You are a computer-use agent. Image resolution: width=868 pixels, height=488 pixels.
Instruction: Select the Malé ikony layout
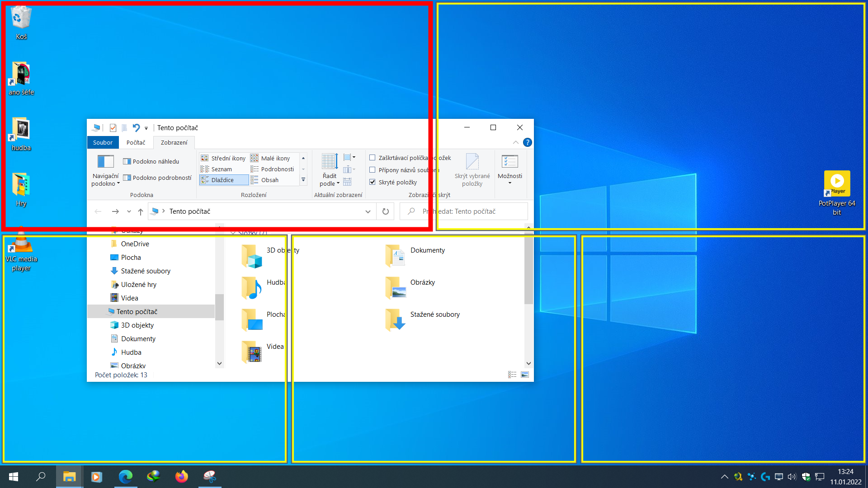(x=271, y=158)
